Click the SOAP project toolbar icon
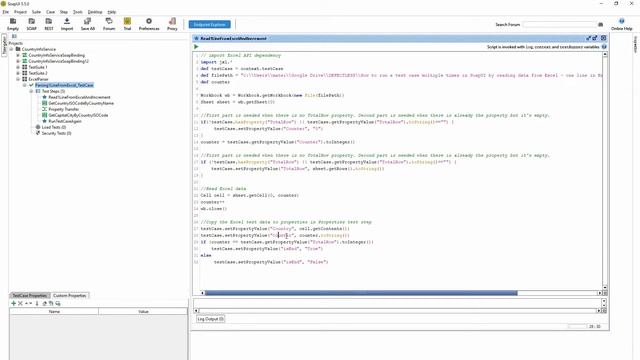 31,24
